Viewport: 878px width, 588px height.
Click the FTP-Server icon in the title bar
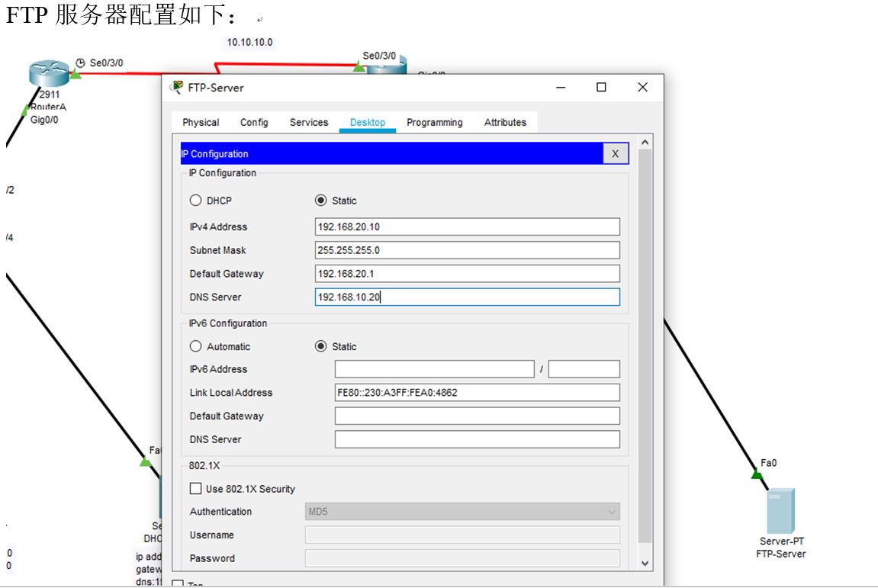click(176, 87)
